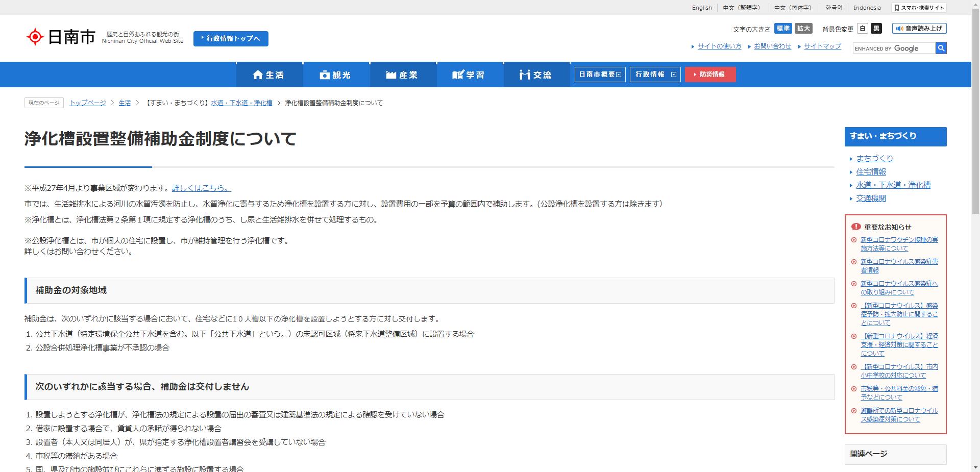Enable 拡大 enlarged text size
This screenshot has width=980, height=472.
click(x=803, y=29)
